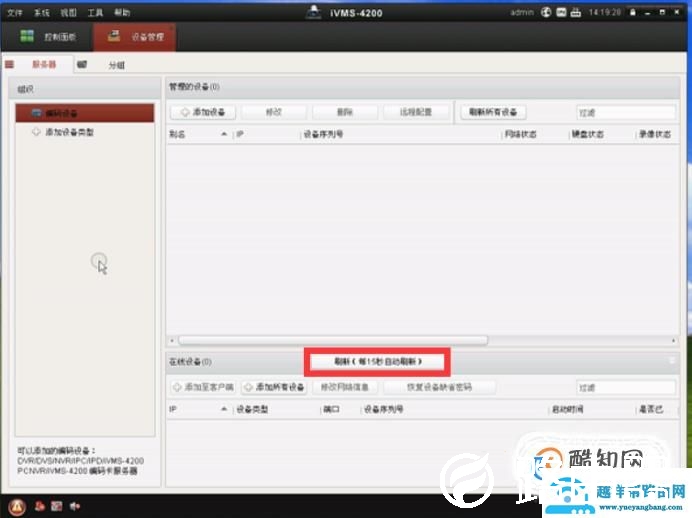Image resolution: width=692 pixels, height=518 pixels.
Task: Focus the online devices 过滤 field
Action: (x=626, y=388)
